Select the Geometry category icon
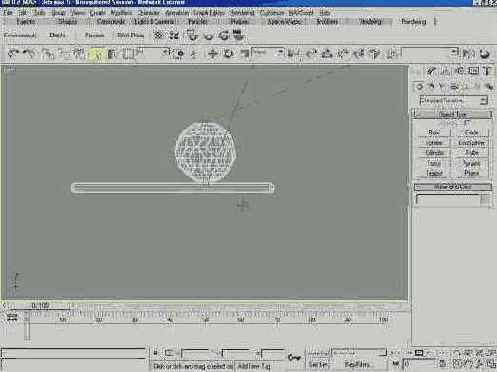Screen dimensions: 497x372 tap(420, 87)
